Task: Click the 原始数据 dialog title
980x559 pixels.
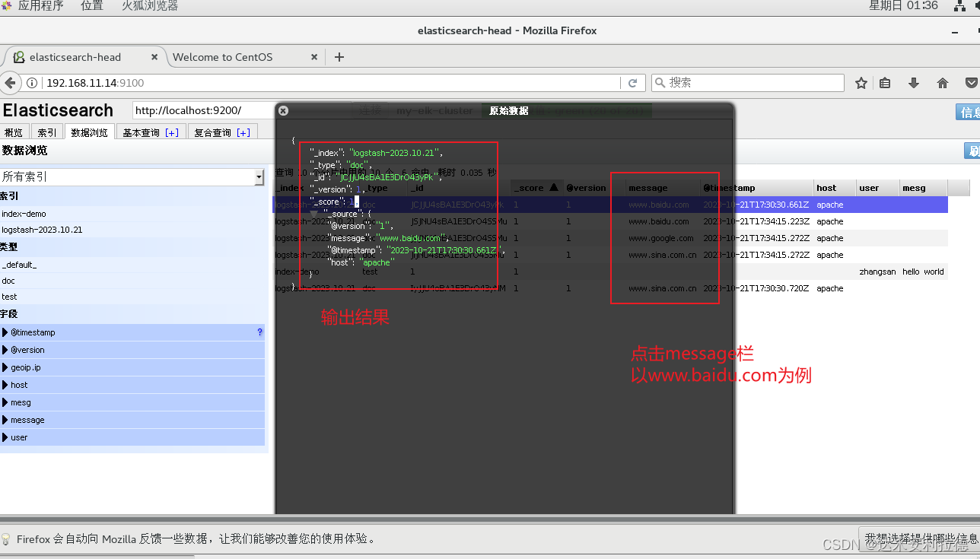Action: pos(508,111)
